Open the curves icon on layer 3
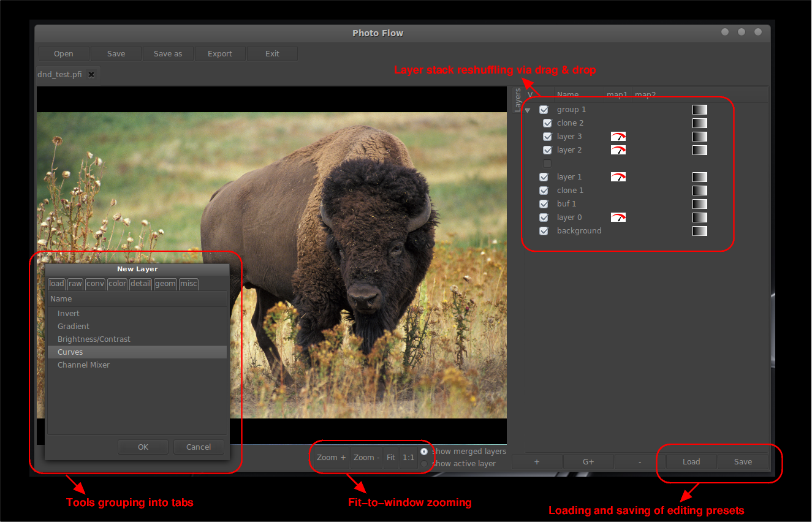The image size is (812, 522). coord(618,137)
